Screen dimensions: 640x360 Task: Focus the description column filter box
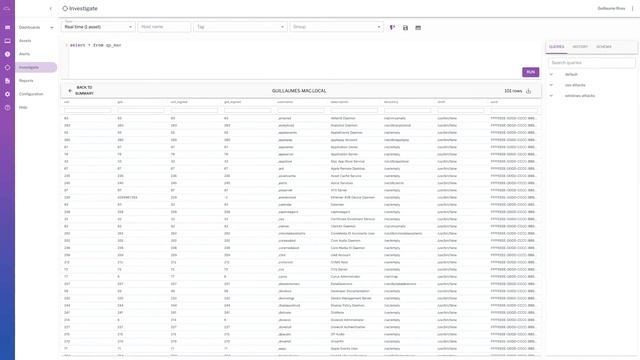[x=354, y=110]
